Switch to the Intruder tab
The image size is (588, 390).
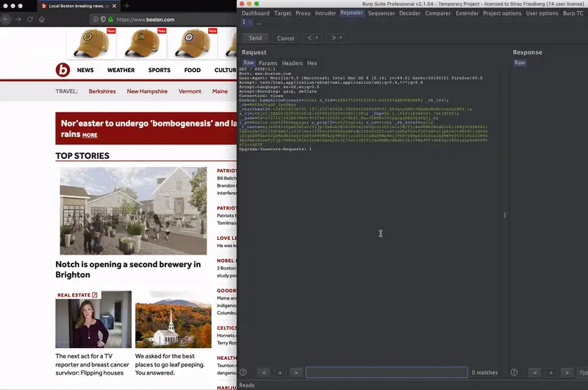tap(326, 13)
